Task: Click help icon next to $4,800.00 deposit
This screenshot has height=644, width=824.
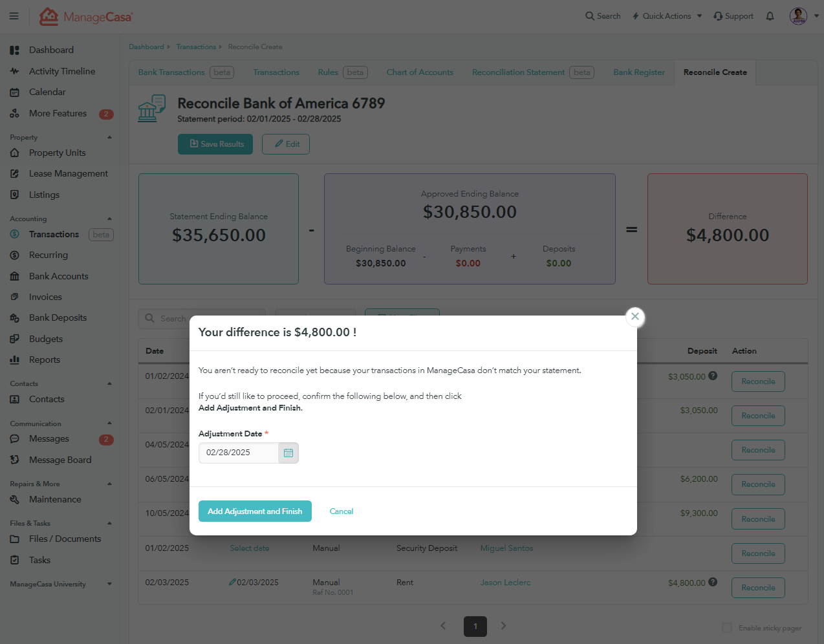Action: coord(713,582)
